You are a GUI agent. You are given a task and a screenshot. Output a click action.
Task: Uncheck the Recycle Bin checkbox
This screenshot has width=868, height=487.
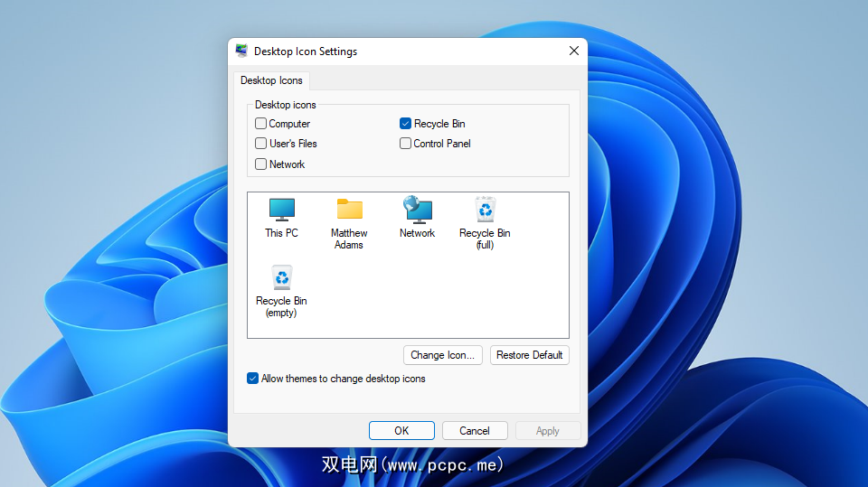(406, 124)
